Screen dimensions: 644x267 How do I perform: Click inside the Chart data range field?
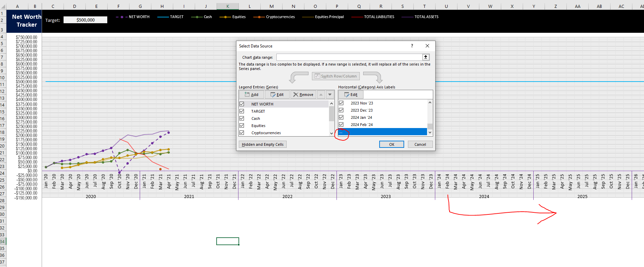(x=350, y=57)
